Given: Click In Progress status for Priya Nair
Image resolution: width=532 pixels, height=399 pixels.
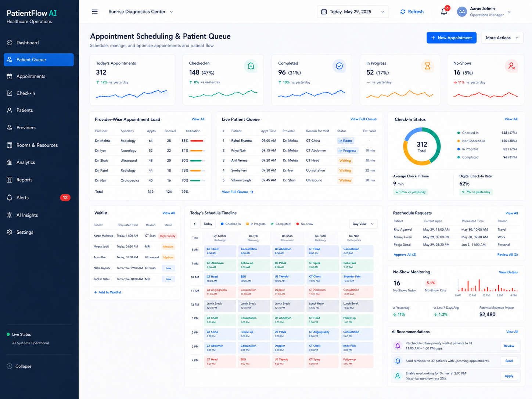Looking at the screenshot, I should [x=348, y=151].
